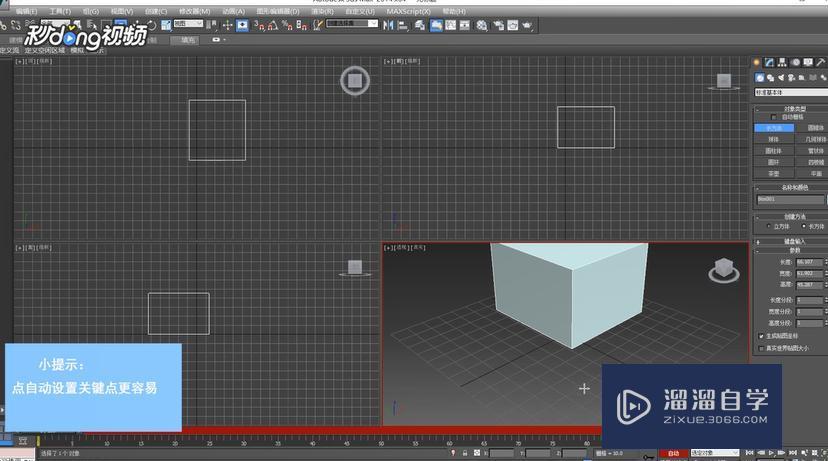Open the 渲染(R) menu
The width and height of the screenshot is (828, 461).
click(322, 11)
